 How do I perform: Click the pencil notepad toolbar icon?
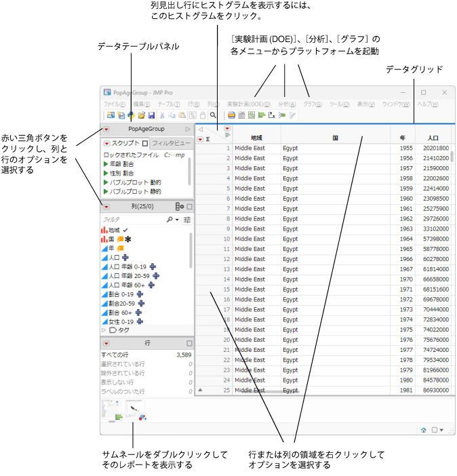click(292, 115)
